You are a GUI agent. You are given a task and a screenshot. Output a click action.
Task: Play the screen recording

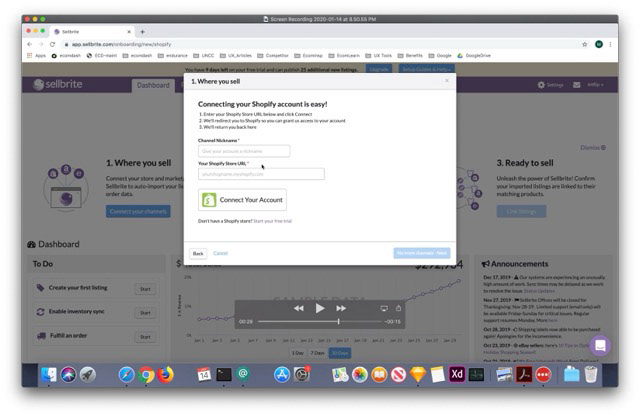[x=320, y=308]
